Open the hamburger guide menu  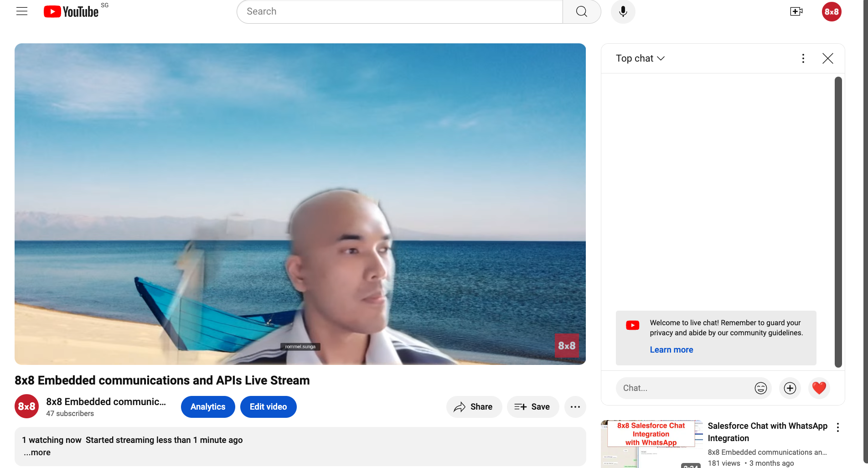coord(22,11)
